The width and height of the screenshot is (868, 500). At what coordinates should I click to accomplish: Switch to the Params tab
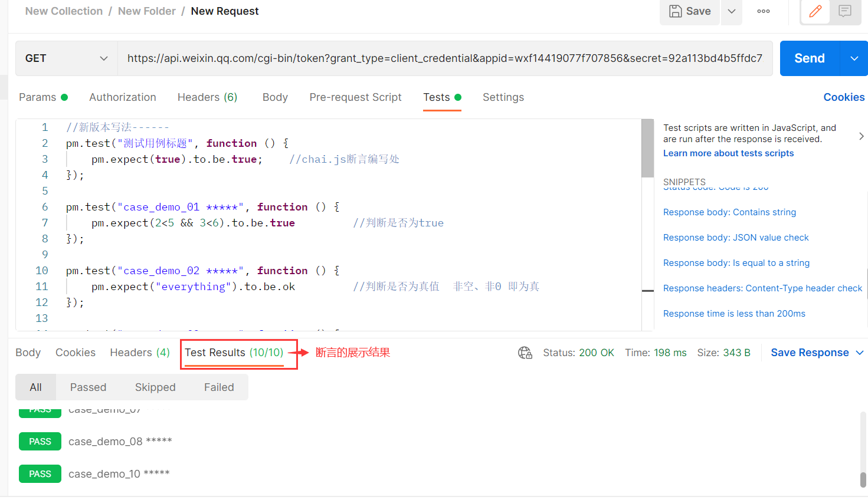pyautogui.click(x=43, y=97)
